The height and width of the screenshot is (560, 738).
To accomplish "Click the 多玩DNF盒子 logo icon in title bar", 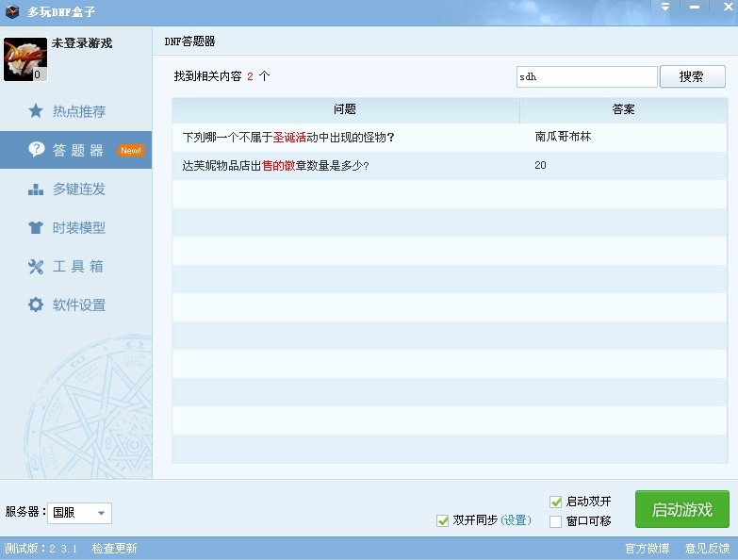I will click(x=12, y=10).
